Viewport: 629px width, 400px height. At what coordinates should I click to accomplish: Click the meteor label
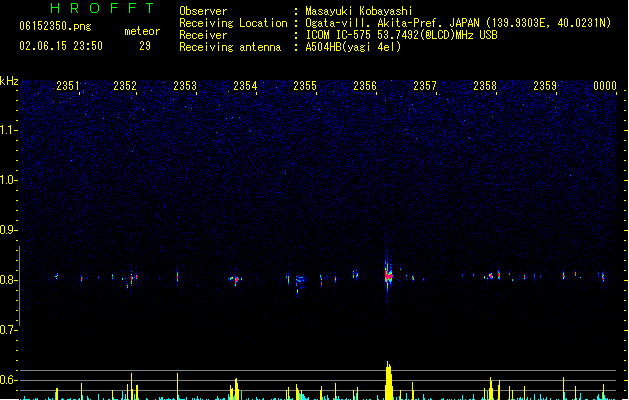click(142, 31)
